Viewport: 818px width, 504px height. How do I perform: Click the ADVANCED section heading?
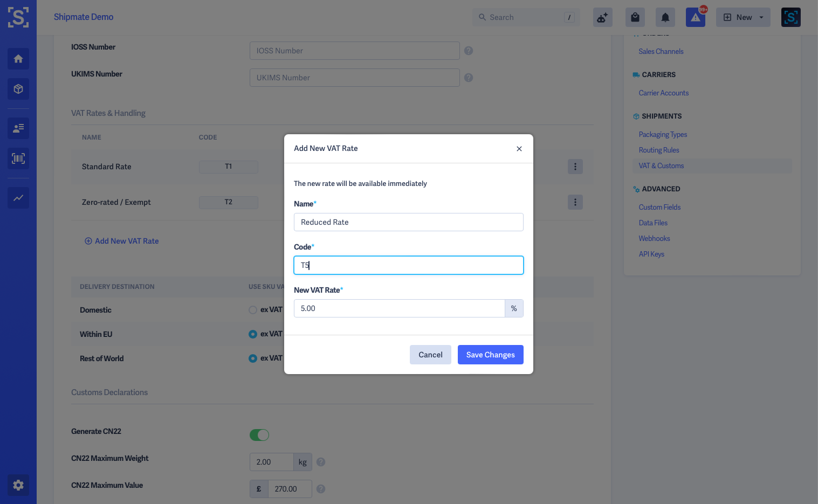(661, 189)
